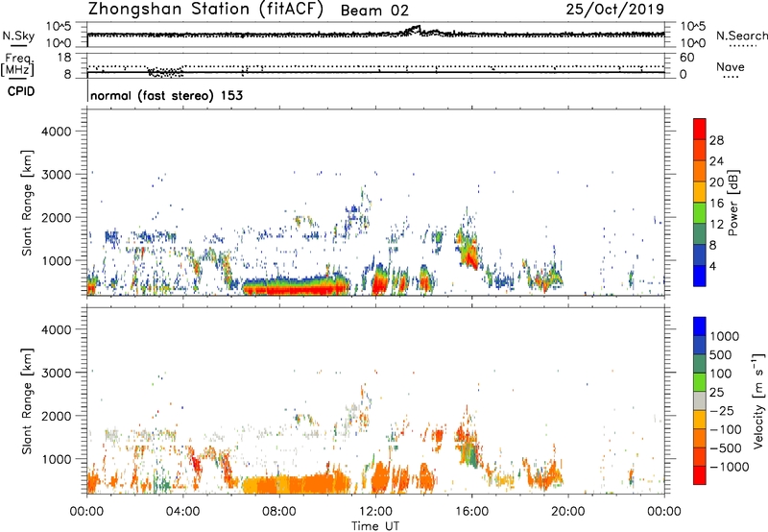This screenshot has width=768, height=532.
Task: Click the '12' label on Power colorbar
Action: (716, 225)
